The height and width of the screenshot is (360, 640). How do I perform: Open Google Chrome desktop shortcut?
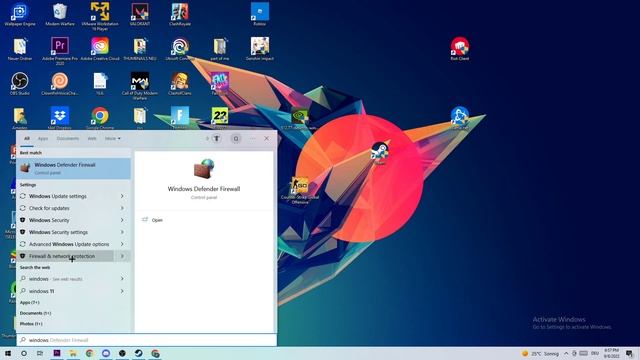point(100,118)
